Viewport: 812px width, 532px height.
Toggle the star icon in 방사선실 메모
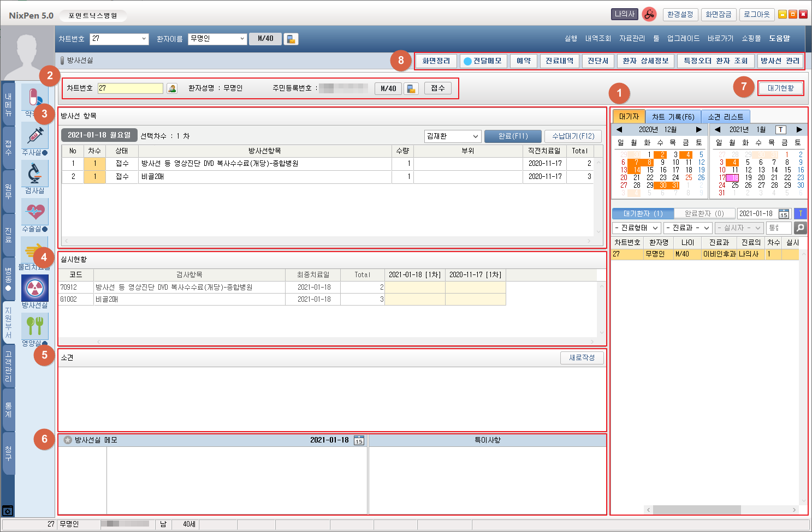68,440
